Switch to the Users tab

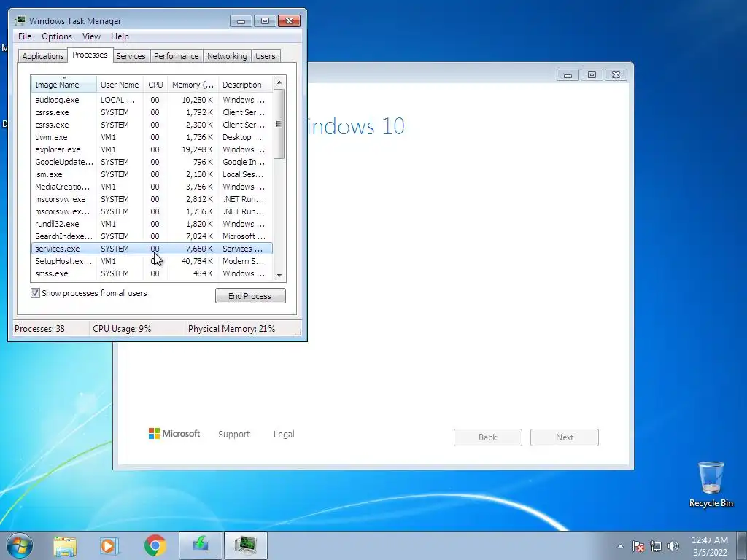click(266, 56)
